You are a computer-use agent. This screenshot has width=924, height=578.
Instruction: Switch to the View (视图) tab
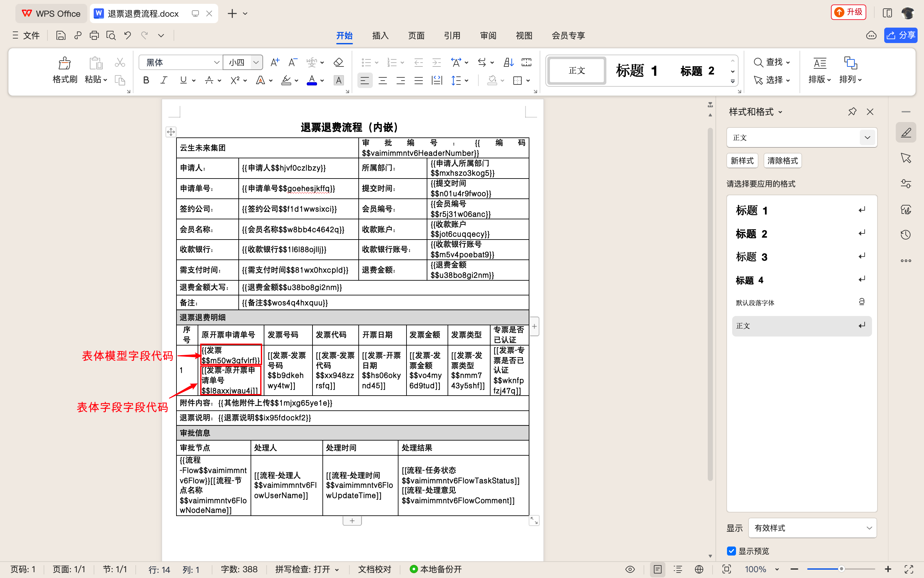pyautogui.click(x=524, y=36)
